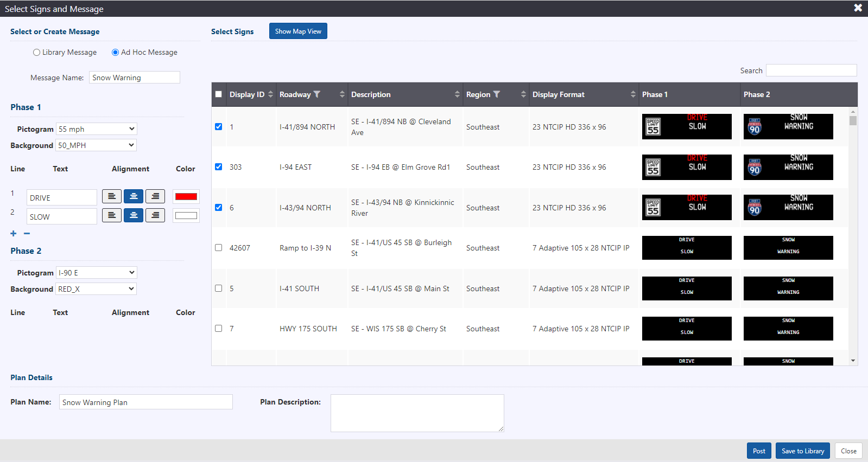Screen dimensions: 868x462
Task: Click the Post button
Action: tap(759, 451)
